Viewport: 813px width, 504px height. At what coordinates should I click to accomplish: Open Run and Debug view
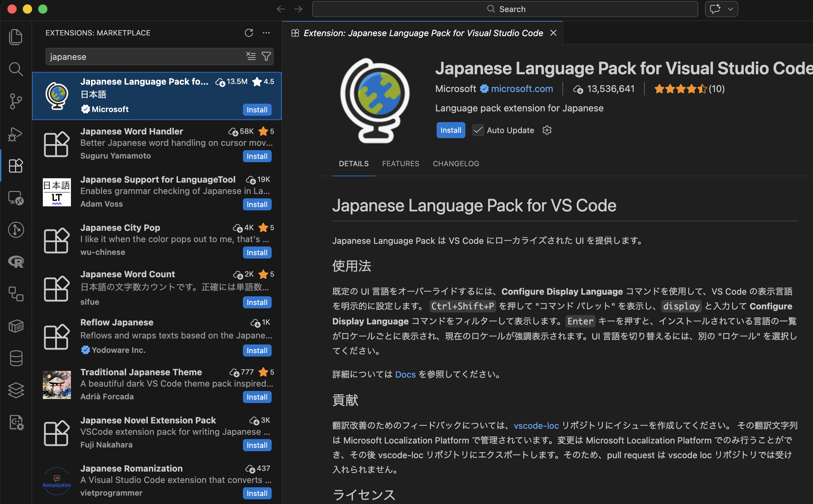point(16,134)
